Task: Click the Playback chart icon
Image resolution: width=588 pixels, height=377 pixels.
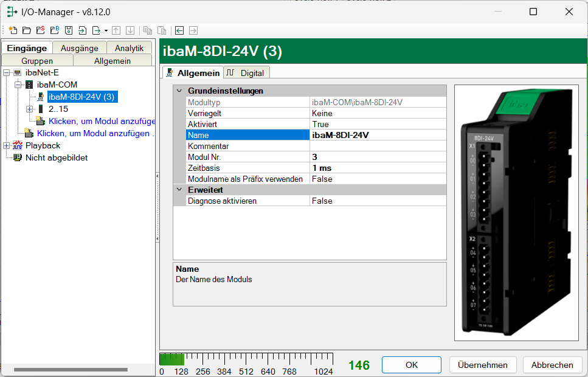Action: click(x=17, y=145)
